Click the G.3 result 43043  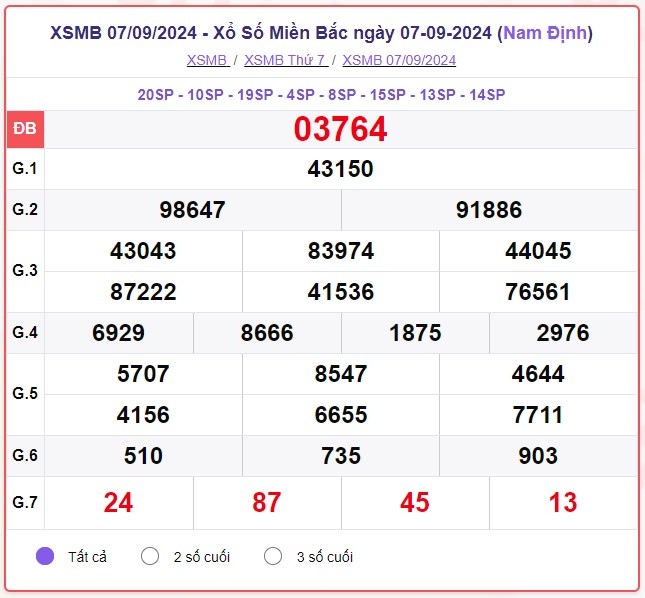click(143, 251)
